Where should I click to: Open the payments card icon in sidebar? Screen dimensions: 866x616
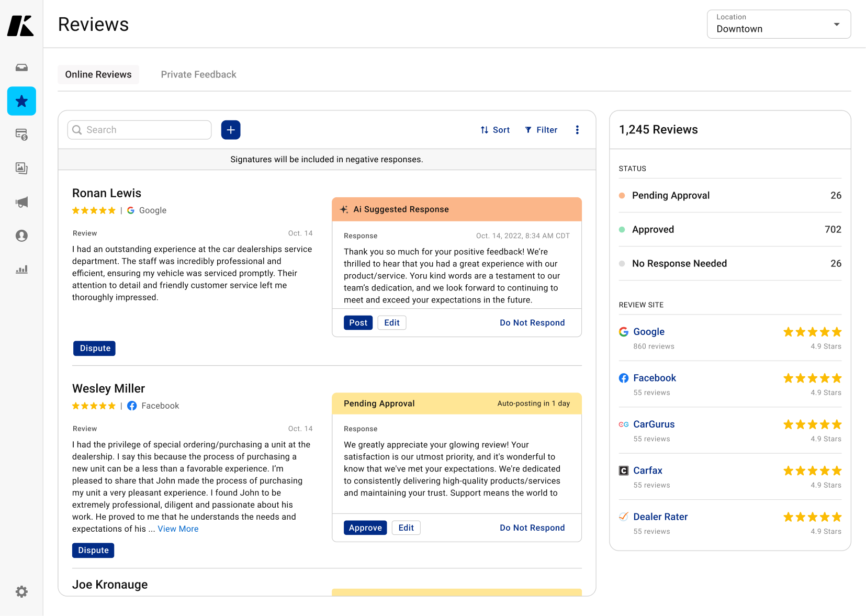pos(21,135)
